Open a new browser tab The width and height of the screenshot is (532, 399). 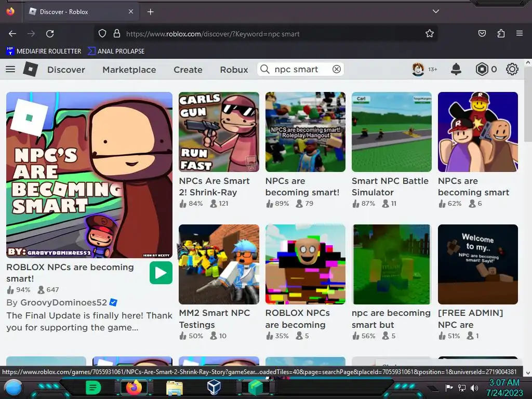pyautogui.click(x=150, y=12)
